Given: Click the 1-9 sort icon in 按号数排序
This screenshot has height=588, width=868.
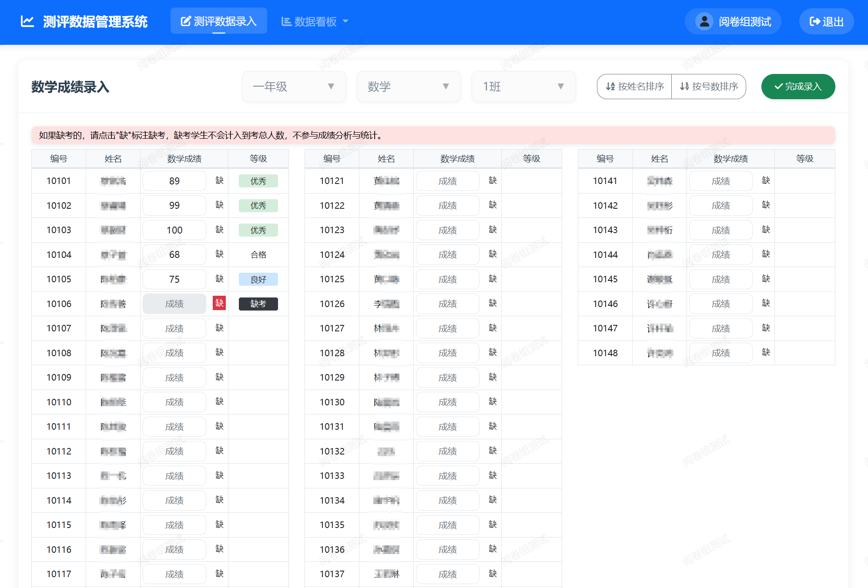Looking at the screenshot, I should (x=684, y=87).
